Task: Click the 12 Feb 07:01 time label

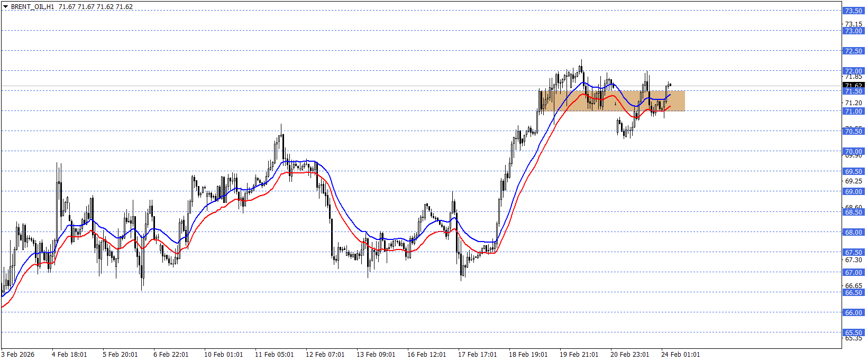Action: pyautogui.click(x=325, y=354)
